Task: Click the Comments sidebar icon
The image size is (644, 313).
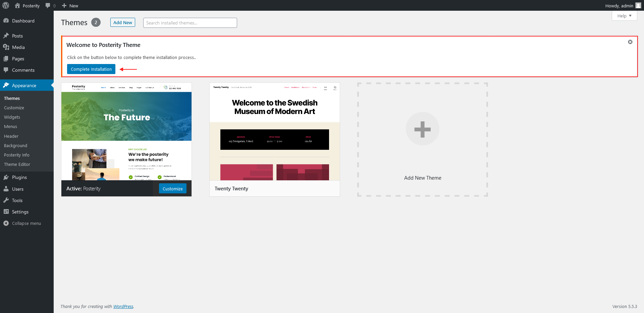Action: [x=6, y=70]
